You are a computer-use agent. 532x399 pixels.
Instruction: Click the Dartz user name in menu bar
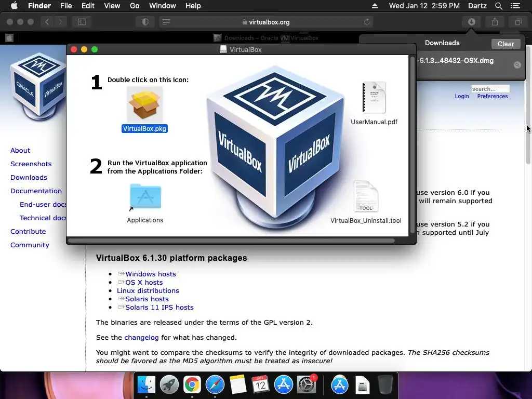477,6
